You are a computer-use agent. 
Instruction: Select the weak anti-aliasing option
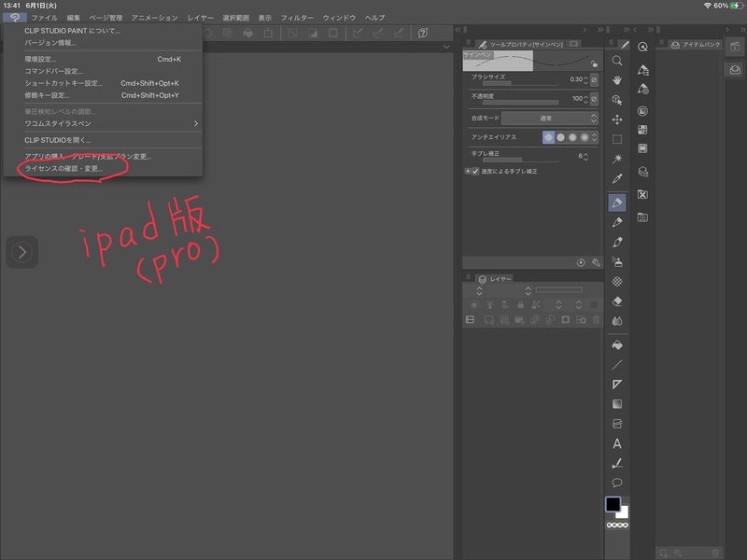561,137
